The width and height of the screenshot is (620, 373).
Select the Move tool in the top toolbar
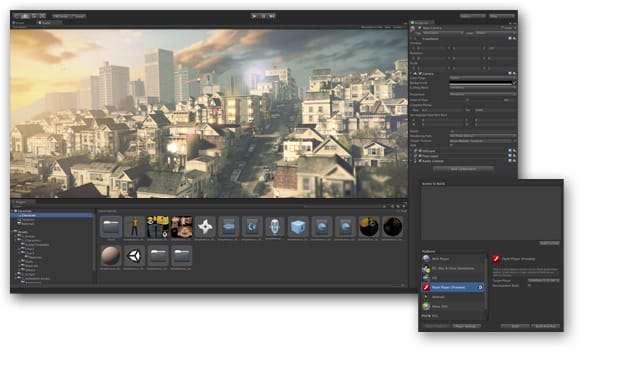coord(25,16)
